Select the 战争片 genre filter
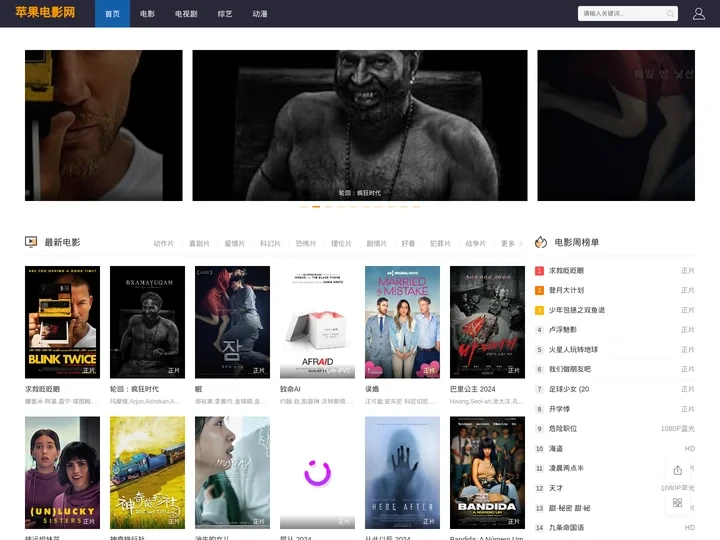This screenshot has width=720, height=540. tap(475, 243)
